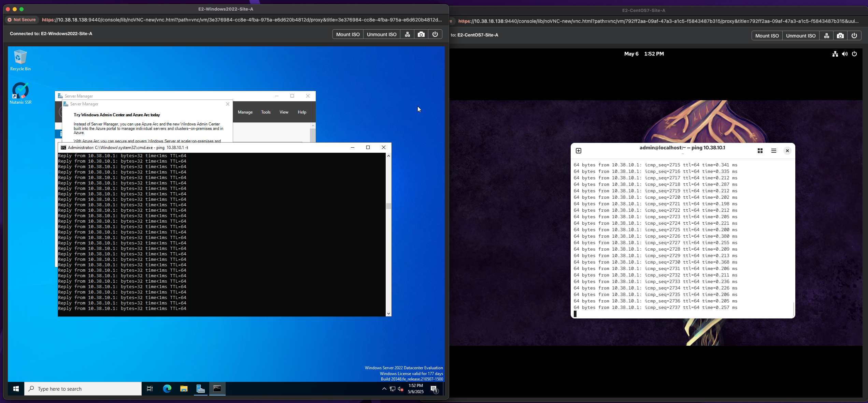
Task: Open terminal hamburger menu
Action: [x=774, y=151]
